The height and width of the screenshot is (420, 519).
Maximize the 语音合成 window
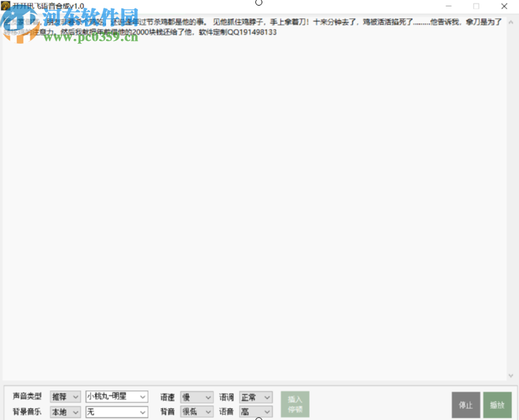pos(476,6)
